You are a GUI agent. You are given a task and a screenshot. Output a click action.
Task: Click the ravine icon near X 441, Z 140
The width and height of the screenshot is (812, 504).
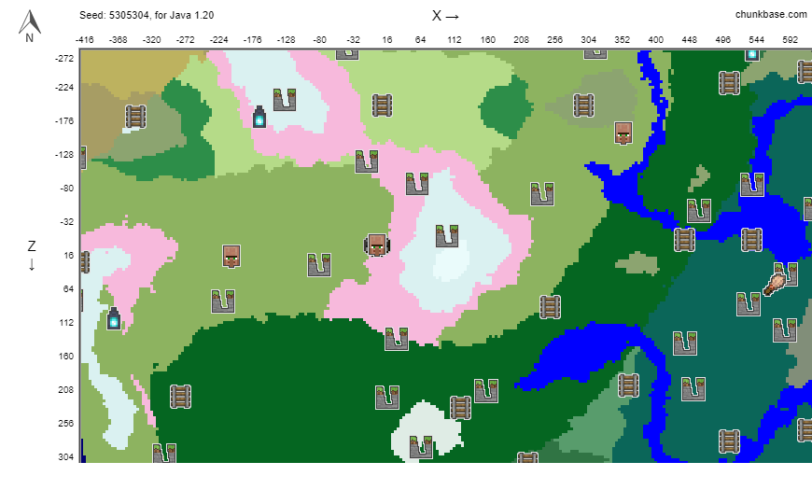click(x=685, y=343)
